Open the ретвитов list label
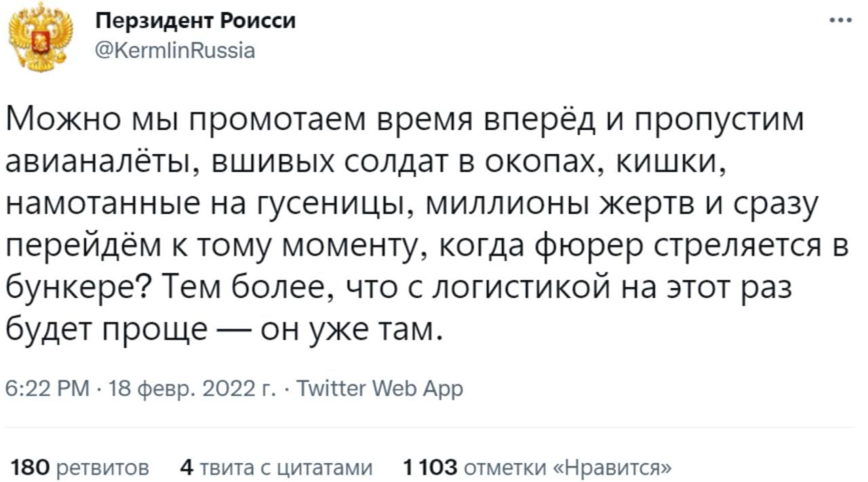This screenshot has height=482, width=868. pos(105,467)
